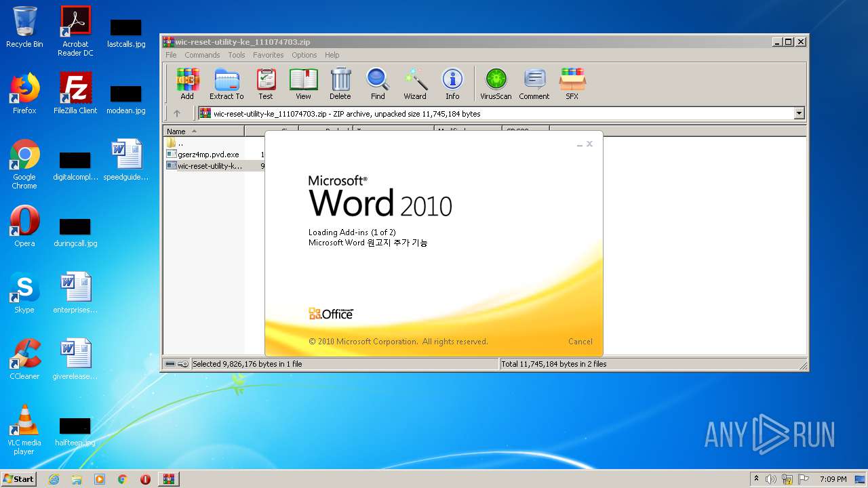Select the lastcalls.jpg desktop file
The image size is (868, 488).
pyautogui.click(x=126, y=33)
